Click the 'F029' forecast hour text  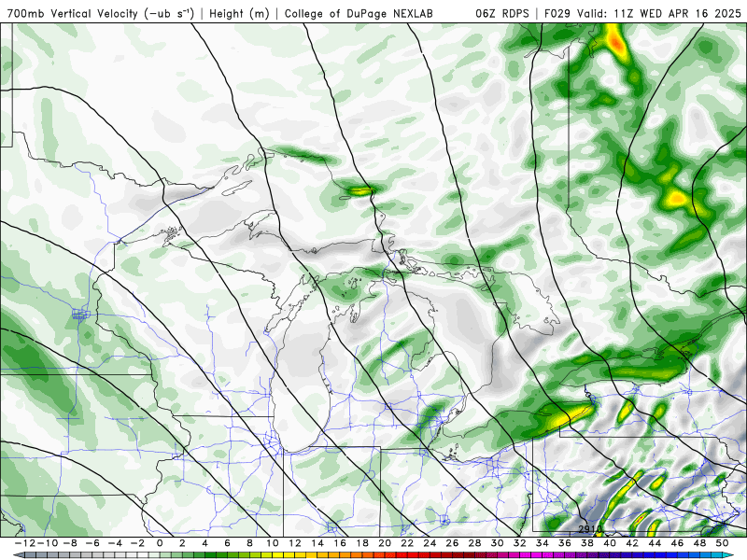click(x=557, y=14)
